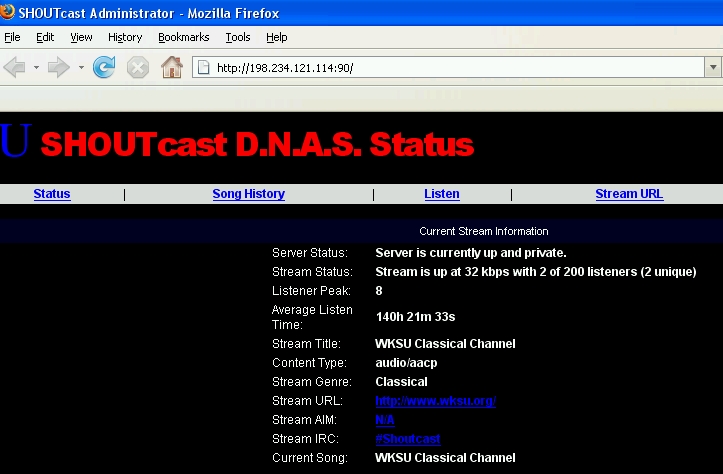The width and height of the screenshot is (723, 474).
Task: Open the View menu
Action: click(x=81, y=37)
